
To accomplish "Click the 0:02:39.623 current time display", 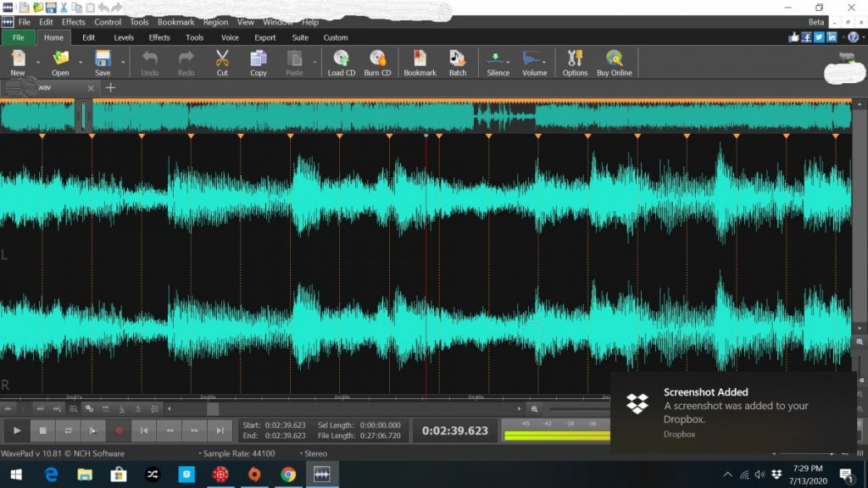I will click(455, 430).
